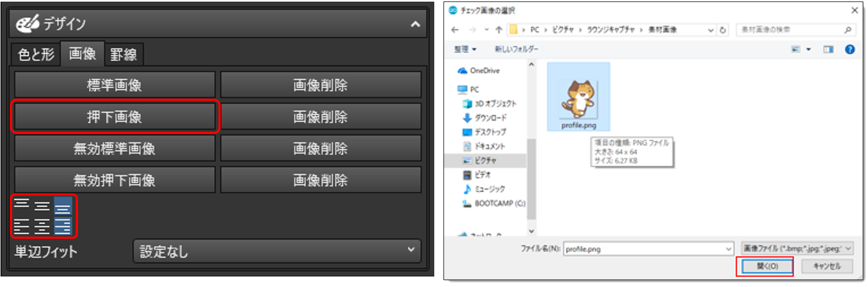
Task: Show the preview pane
Action: tap(828, 49)
